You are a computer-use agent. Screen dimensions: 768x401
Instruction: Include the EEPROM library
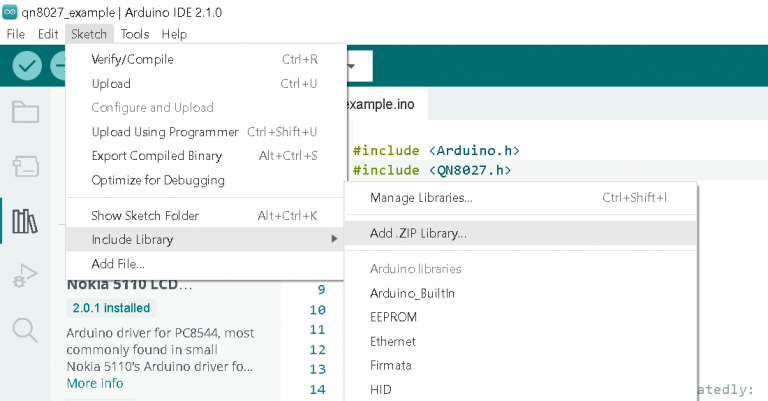[x=521, y=317]
